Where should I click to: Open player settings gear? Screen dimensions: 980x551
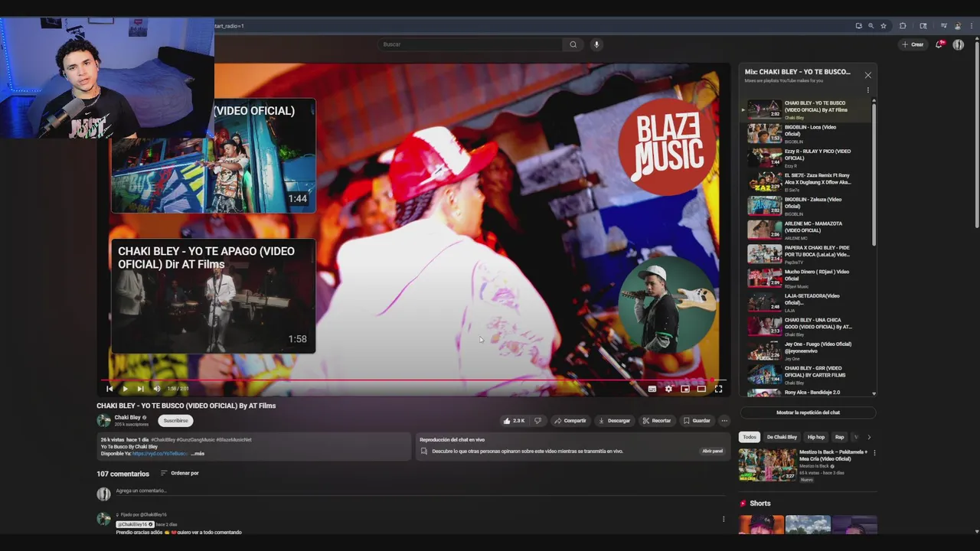(x=668, y=389)
